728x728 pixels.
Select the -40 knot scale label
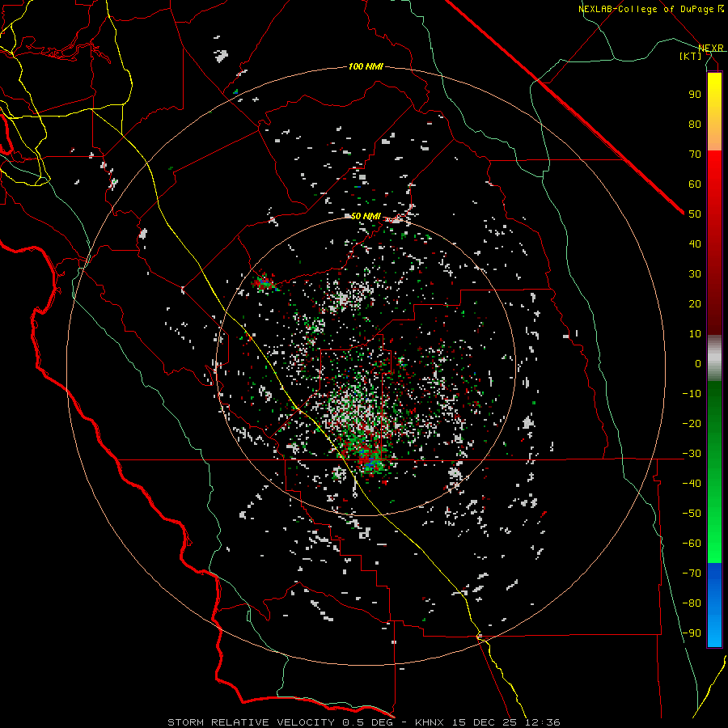pos(692,484)
